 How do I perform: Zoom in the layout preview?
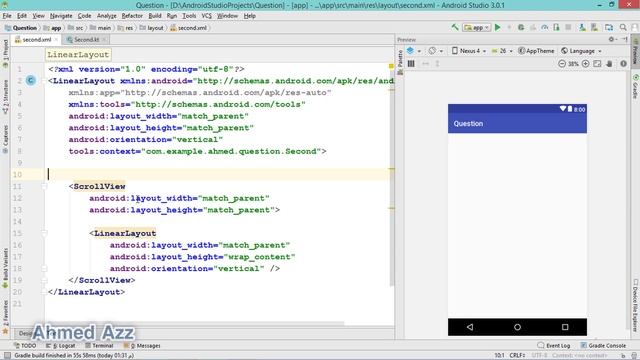(x=585, y=64)
